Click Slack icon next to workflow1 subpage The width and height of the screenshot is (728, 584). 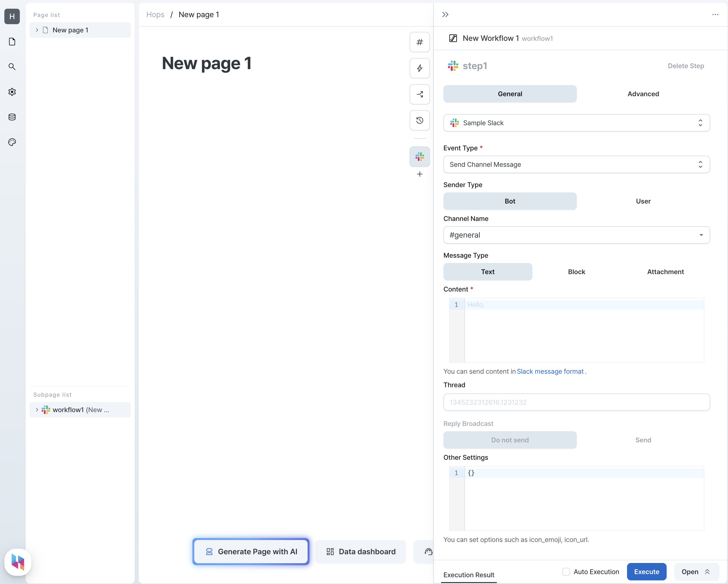(46, 410)
